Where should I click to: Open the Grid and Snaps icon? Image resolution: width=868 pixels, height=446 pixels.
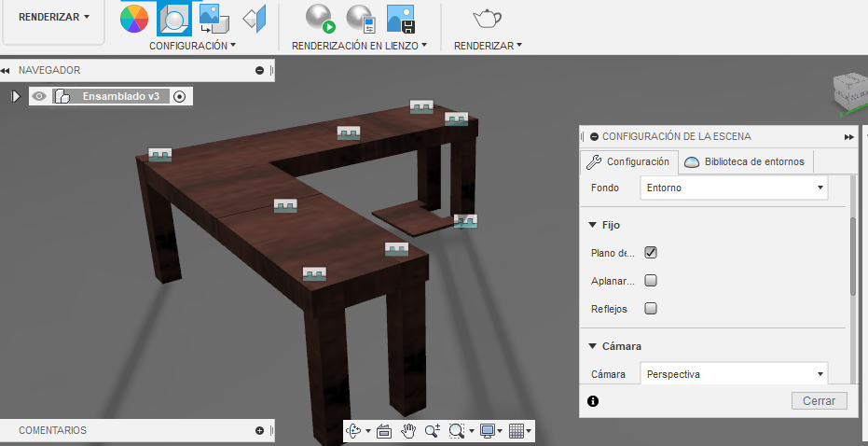coord(516,430)
